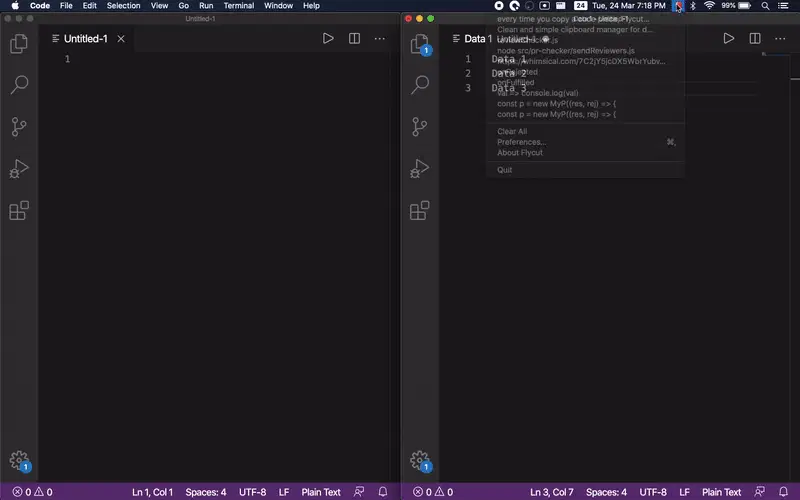Pick clipboard entry 'onFulfilled'
The height and width of the screenshot is (500, 800).
click(x=585, y=82)
